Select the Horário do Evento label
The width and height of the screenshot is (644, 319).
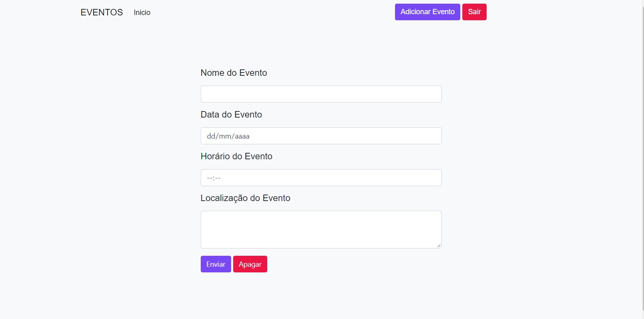click(x=236, y=156)
